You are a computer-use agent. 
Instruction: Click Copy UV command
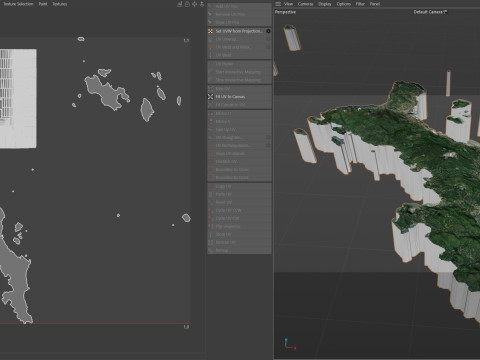[239, 186]
